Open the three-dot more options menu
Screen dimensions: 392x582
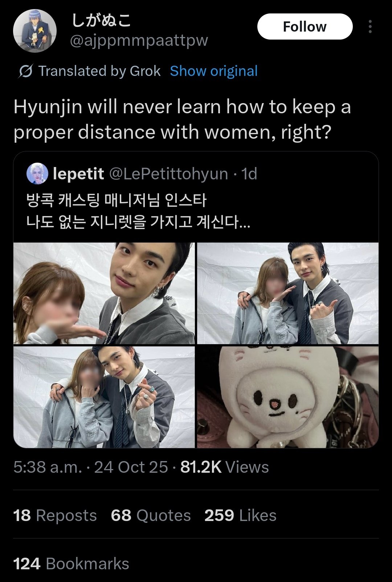pos(369,26)
